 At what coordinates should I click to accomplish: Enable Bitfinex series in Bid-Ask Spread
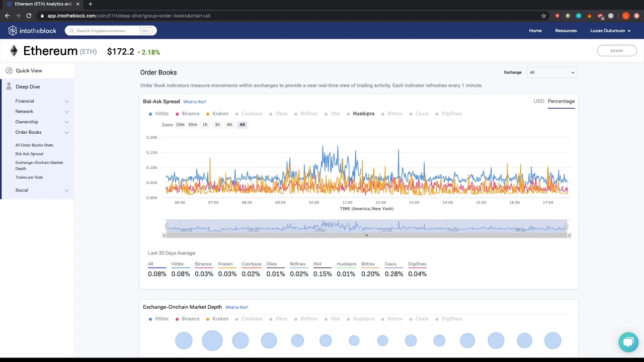pyautogui.click(x=306, y=114)
